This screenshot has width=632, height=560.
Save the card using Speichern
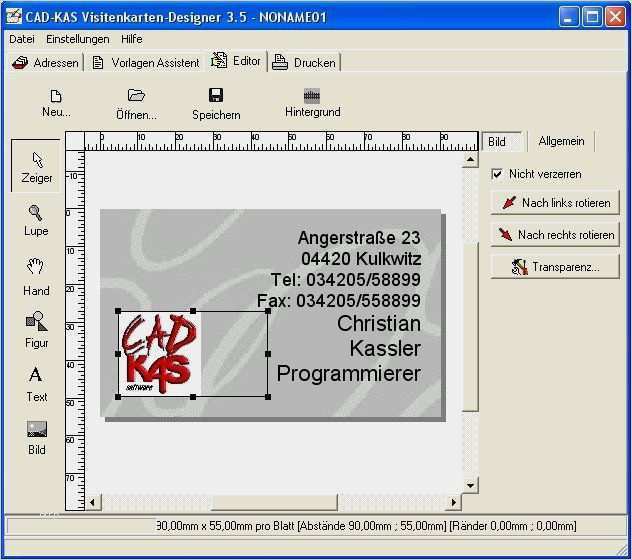pyautogui.click(x=216, y=104)
